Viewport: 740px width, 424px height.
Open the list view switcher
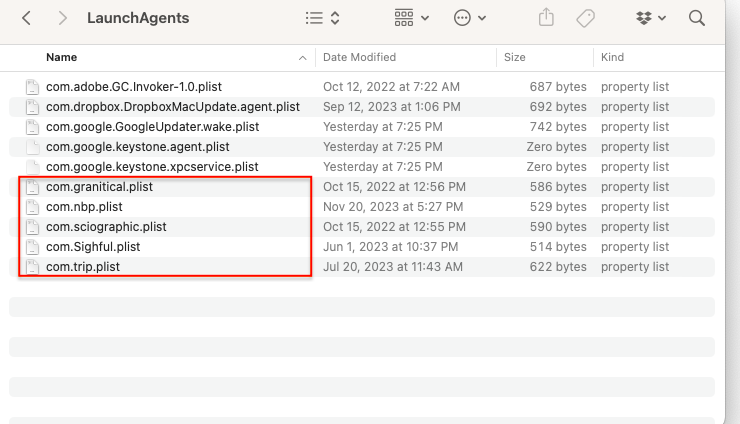coord(322,18)
